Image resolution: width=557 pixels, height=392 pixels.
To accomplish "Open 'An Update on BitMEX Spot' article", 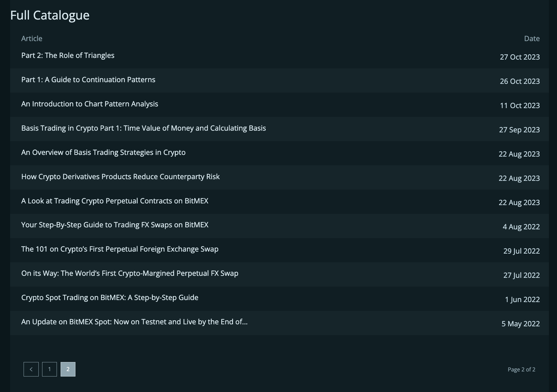I will pos(134,322).
